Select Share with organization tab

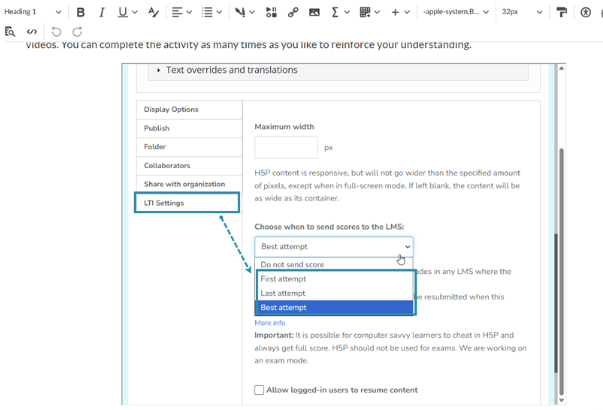pos(189,184)
